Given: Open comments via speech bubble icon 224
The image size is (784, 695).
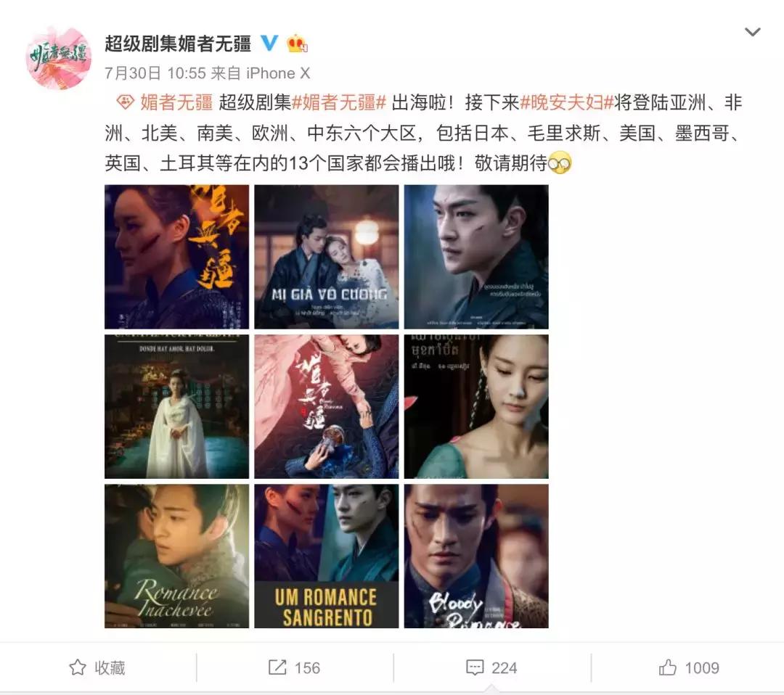Looking at the screenshot, I should pos(475,667).
